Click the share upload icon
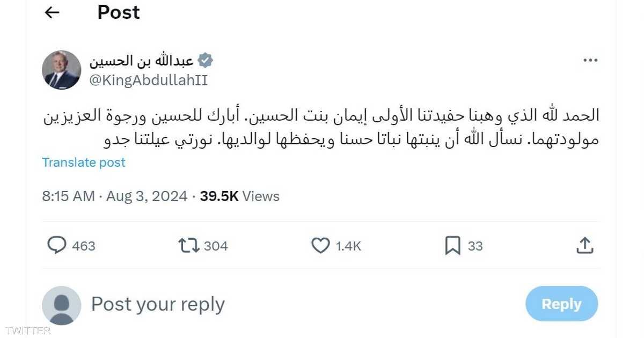 point(584,246)
